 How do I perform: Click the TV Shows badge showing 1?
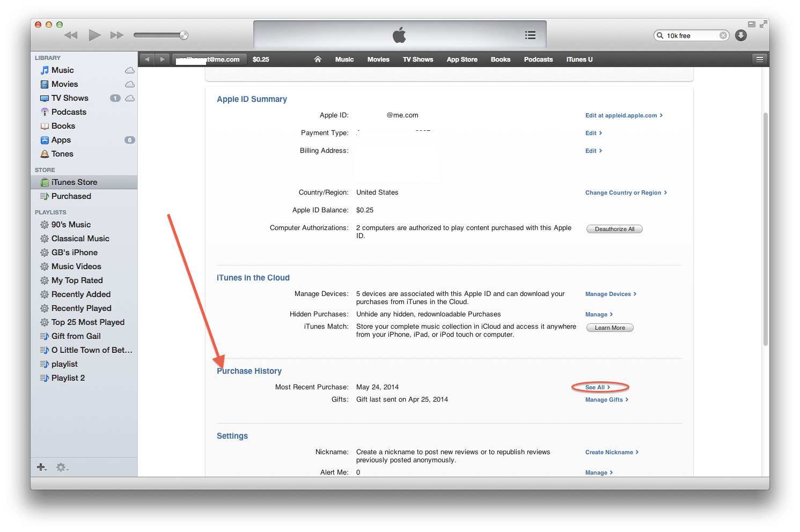[115, 98]
